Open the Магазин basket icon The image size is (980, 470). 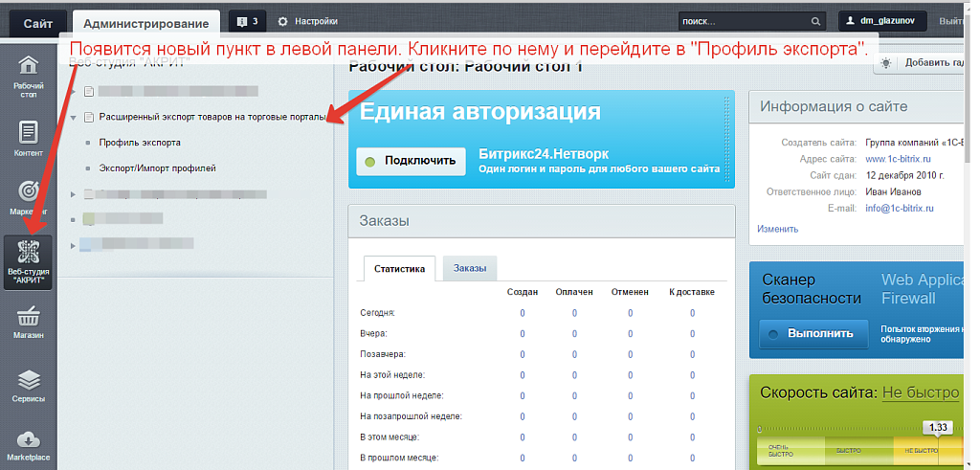click(28, 323)
